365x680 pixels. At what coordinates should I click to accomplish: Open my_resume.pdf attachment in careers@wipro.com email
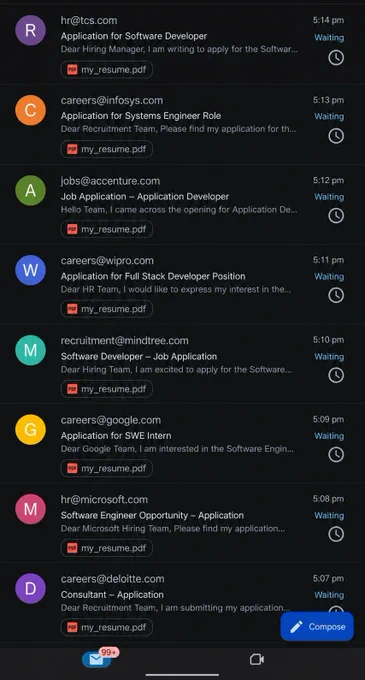tap(107, 309)
